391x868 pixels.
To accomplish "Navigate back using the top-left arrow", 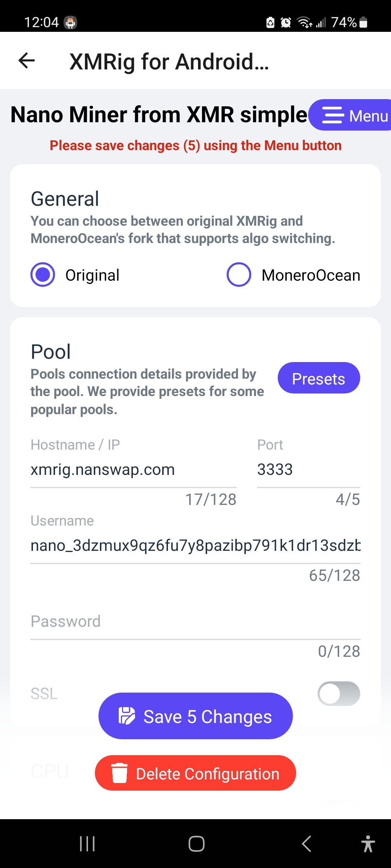I will [26, 60].
